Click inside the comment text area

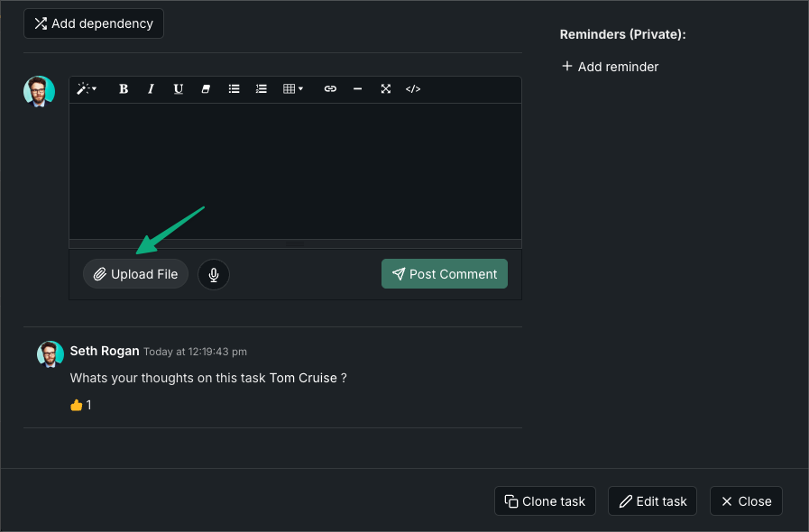coord(295,171)
